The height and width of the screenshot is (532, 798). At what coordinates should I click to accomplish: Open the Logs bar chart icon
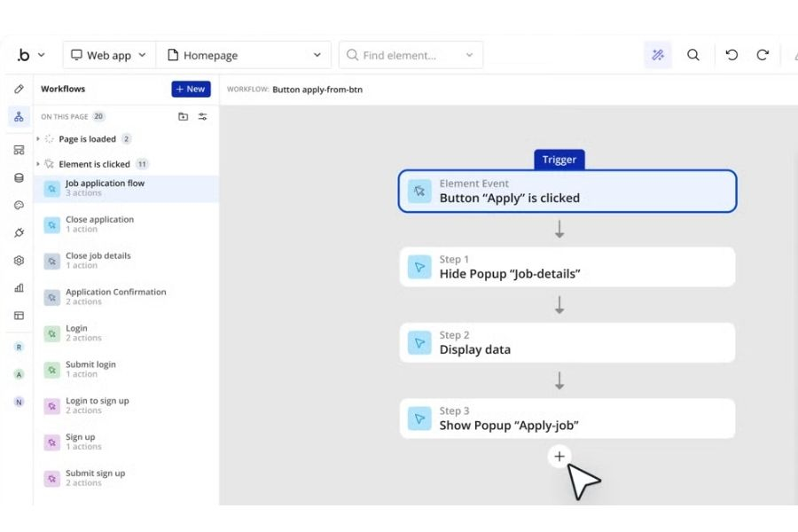(x=19, y=288)
